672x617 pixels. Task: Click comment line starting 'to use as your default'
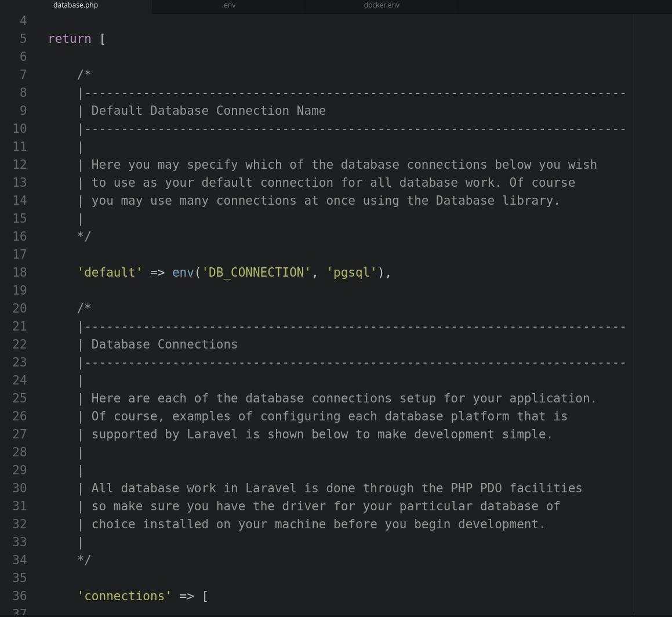click(333, 183)
